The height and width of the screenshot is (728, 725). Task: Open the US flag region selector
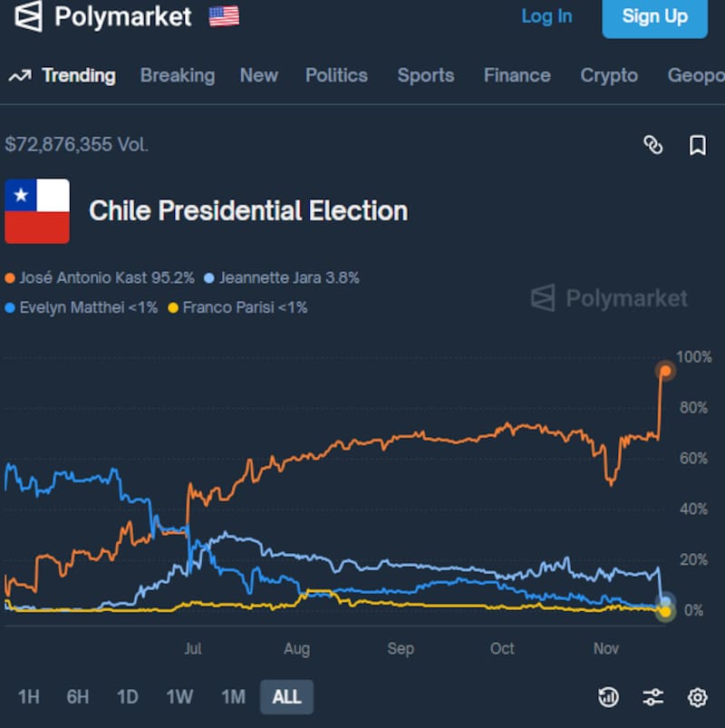pyautogui.click(x=224, y=16)
